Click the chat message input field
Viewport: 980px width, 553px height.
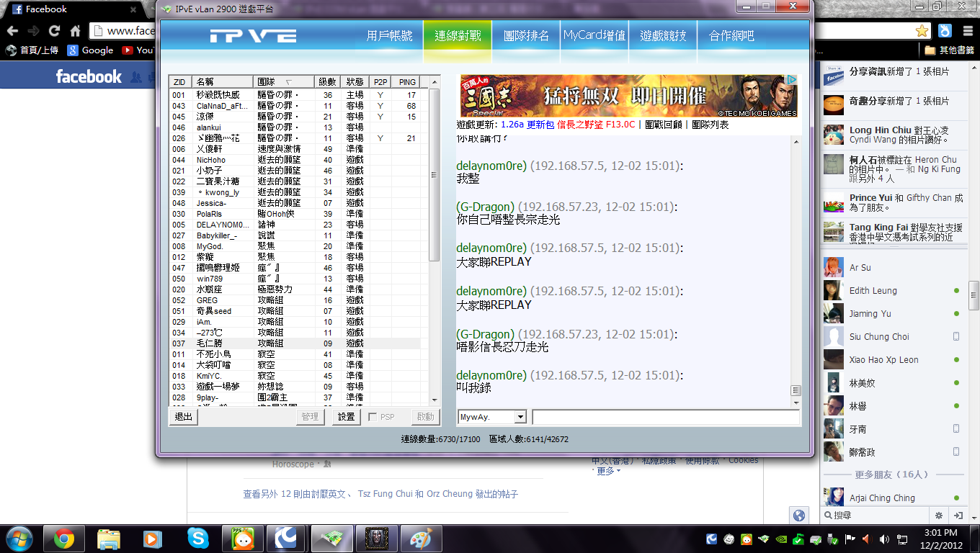(666, 417)
